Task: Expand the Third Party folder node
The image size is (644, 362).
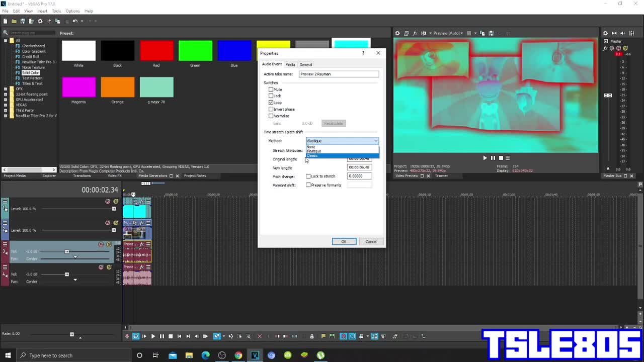Action: coord(6,110)
